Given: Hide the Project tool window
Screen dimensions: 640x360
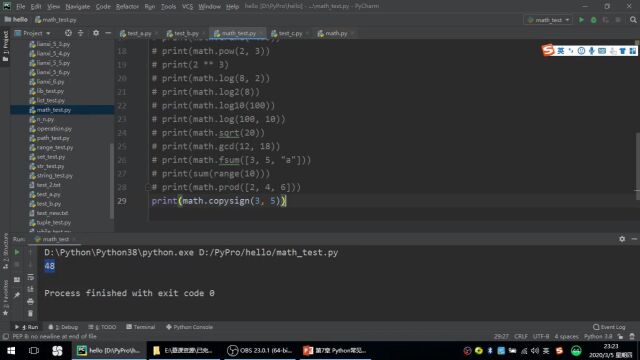Looking at the screenshot, I should point(108,33).
